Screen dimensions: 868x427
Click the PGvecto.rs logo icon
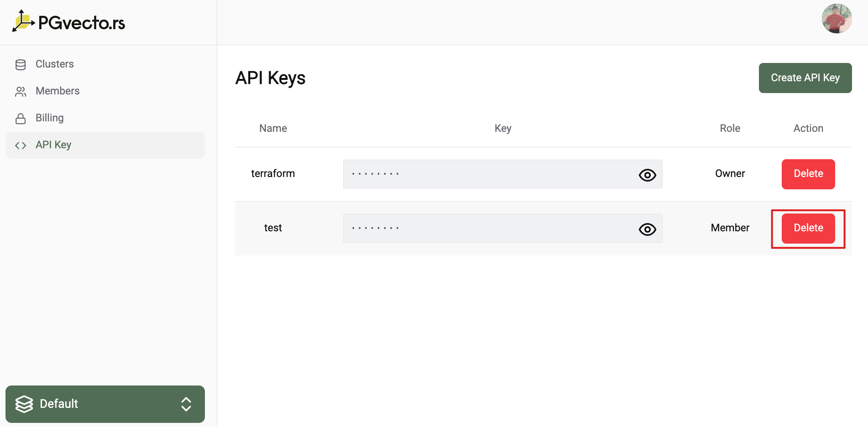pyautogui.click(x=23, y=21)
